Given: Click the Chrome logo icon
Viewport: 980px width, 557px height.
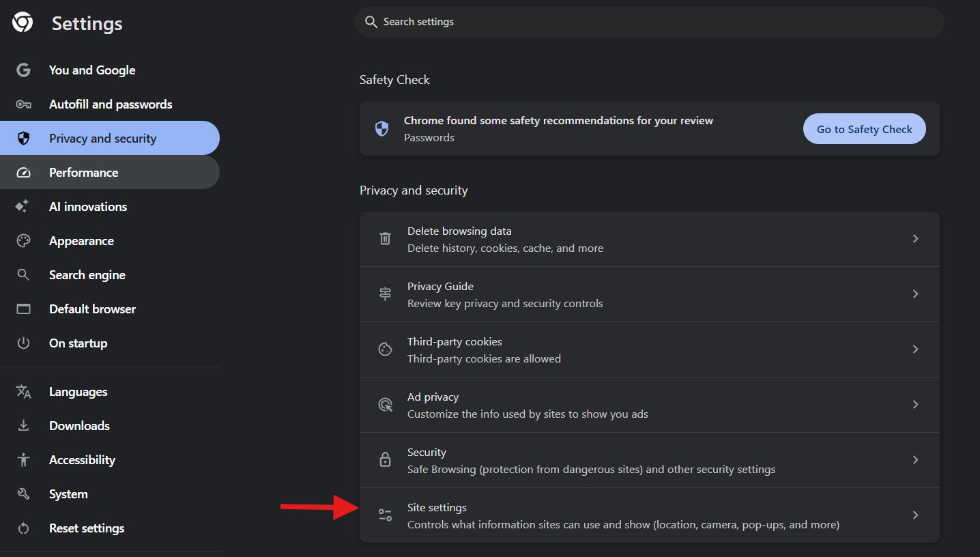Looking at the screenshot, I should [x=23, y=23].
